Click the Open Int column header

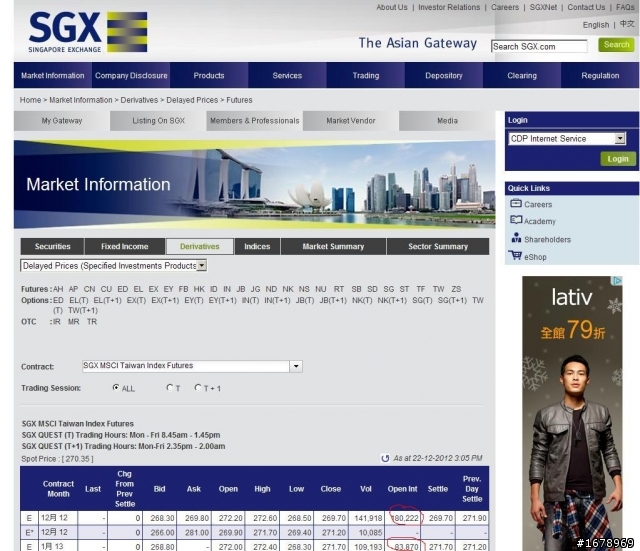tap(402, 489)
